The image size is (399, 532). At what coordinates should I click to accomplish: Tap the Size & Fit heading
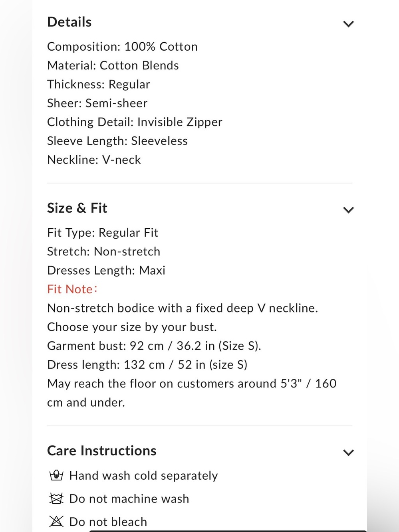click(77, 208)
